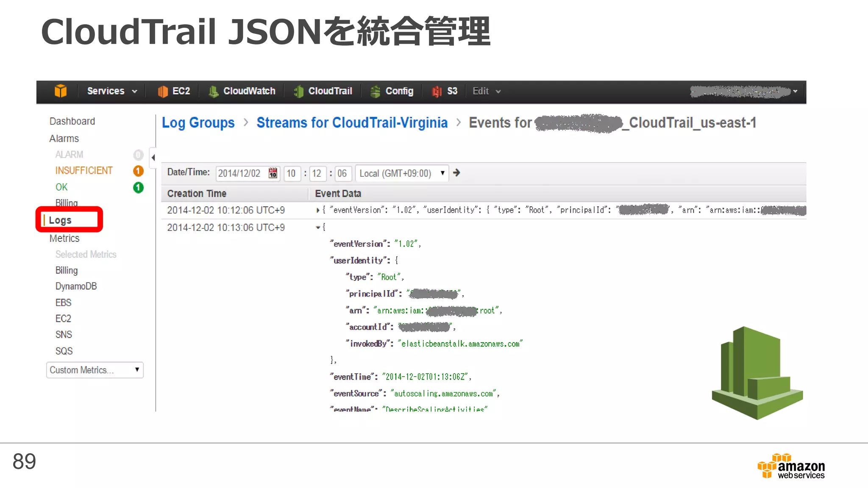Image resolution: width=868 pixels, height=488 pixels.
Task: Open the Services dropdown menu
Action: pos(112,91)
